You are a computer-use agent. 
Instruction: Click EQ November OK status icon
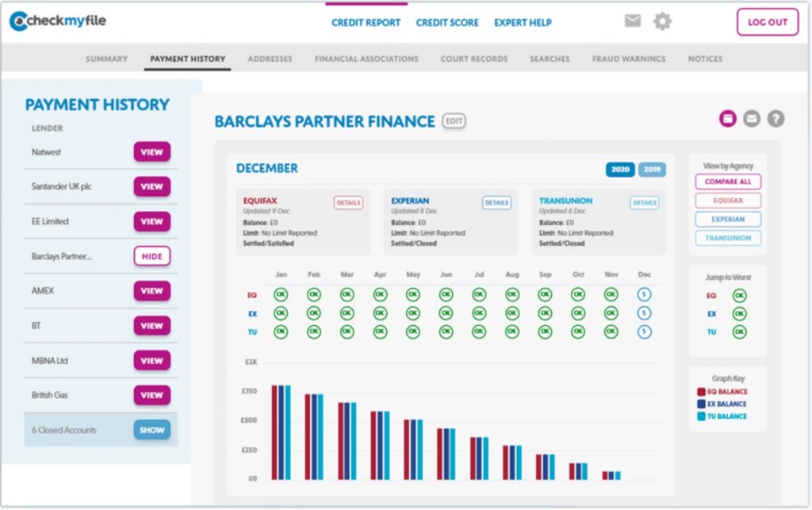click(x=611, y=294)
